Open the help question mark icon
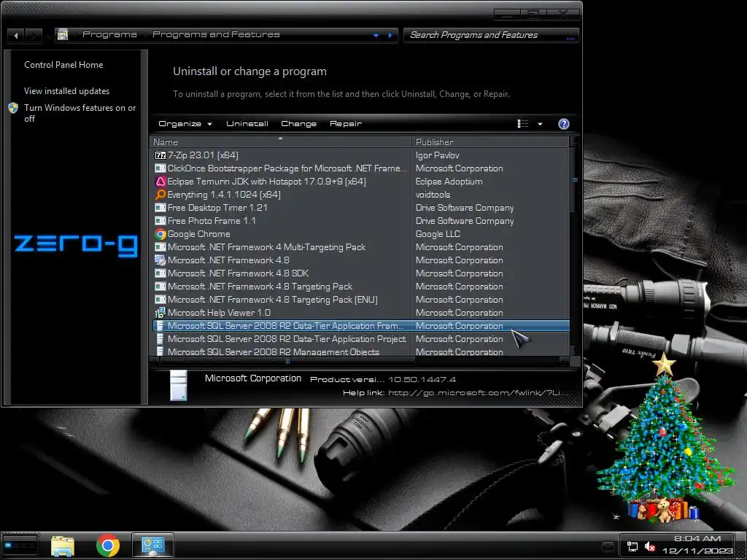747x560 pixels. pos(564,124)
